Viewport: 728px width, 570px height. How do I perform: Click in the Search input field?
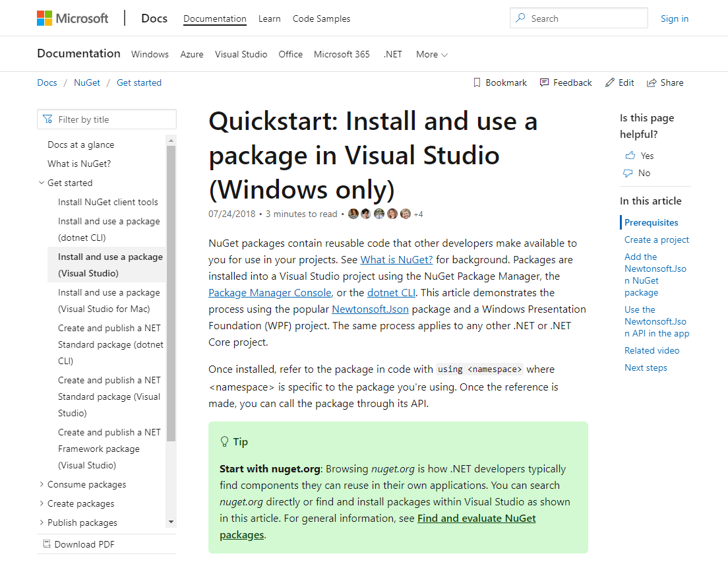point(578,18)
